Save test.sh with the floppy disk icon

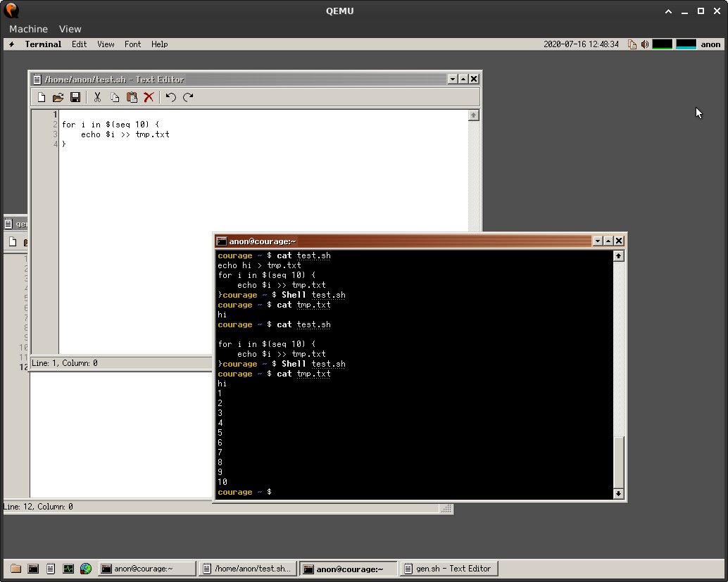[x=75, y=97]
